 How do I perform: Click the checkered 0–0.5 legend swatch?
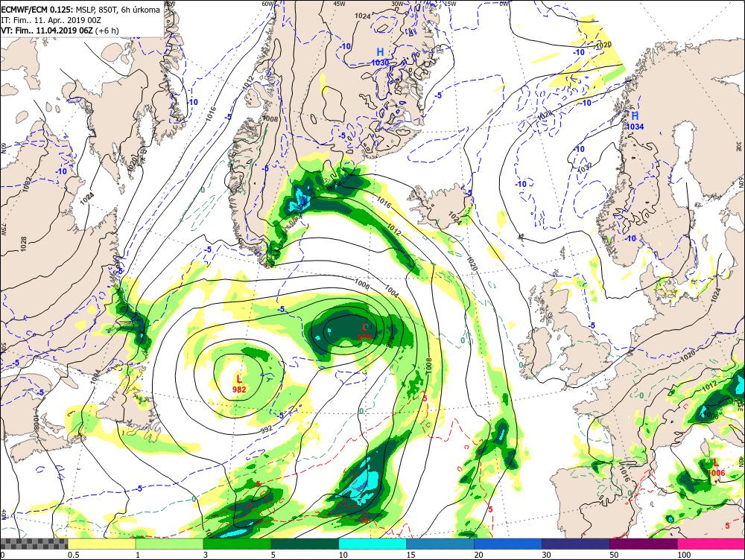[34, 544]
